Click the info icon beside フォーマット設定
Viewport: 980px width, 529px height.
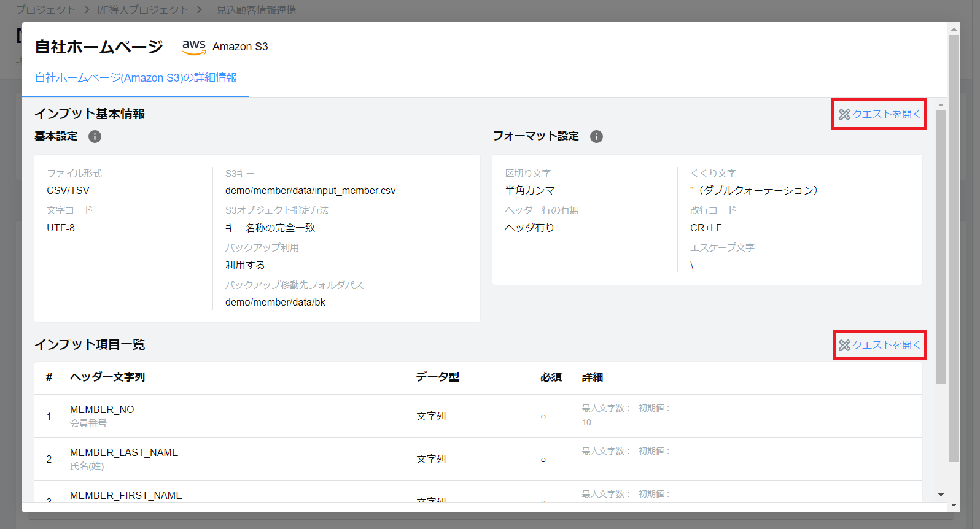click(x=596, y=136)
